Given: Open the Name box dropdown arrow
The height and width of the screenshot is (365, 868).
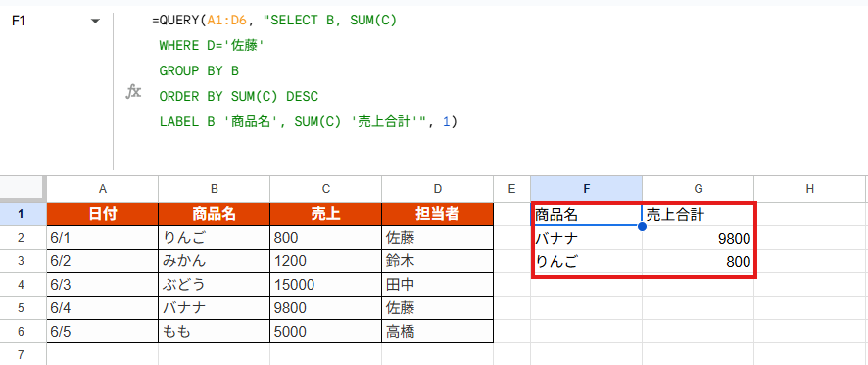Looking at the screenshot, I should point(96,21).
